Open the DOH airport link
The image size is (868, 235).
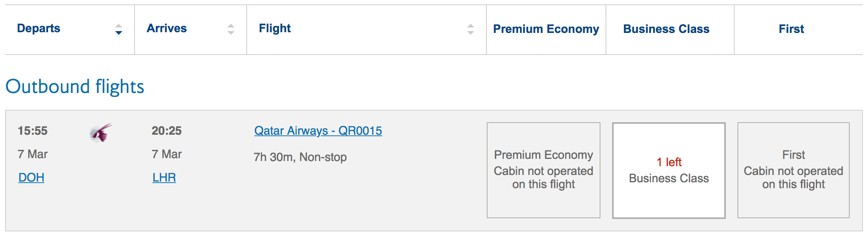pos(31,178)
